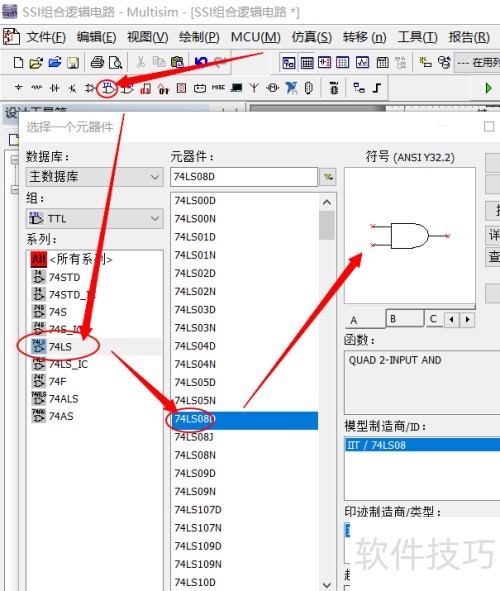Open the MISC component group

[x=218, y=88]
